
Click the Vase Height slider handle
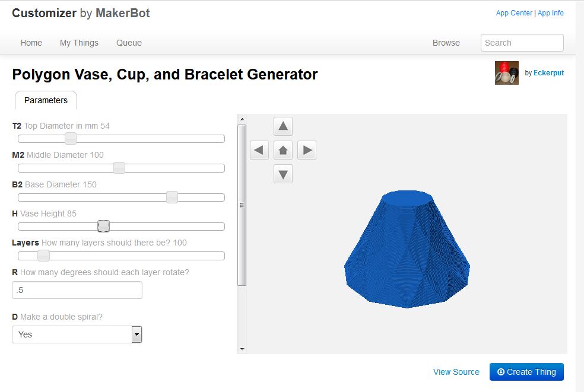click(x=103, y=226)
